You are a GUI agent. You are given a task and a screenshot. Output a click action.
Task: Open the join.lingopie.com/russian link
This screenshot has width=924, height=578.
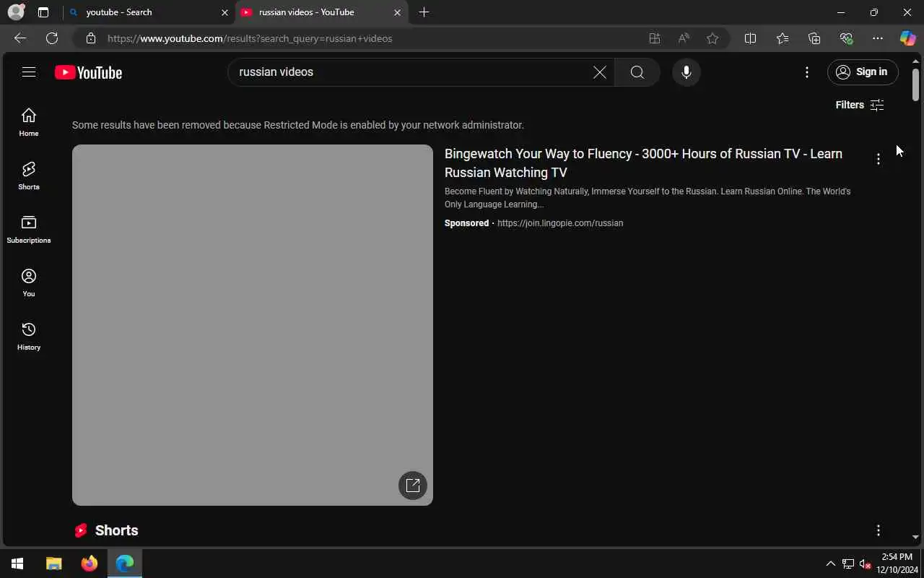(560, 223)
